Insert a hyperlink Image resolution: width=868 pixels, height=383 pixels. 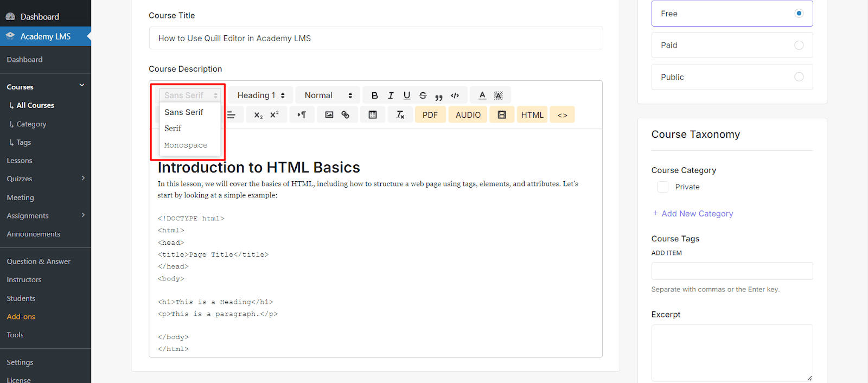346,115
